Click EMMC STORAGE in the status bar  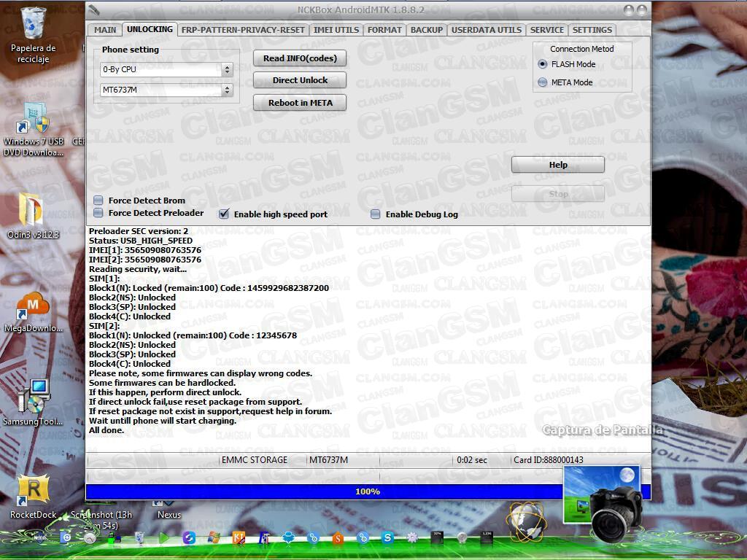tap(255, 460)
